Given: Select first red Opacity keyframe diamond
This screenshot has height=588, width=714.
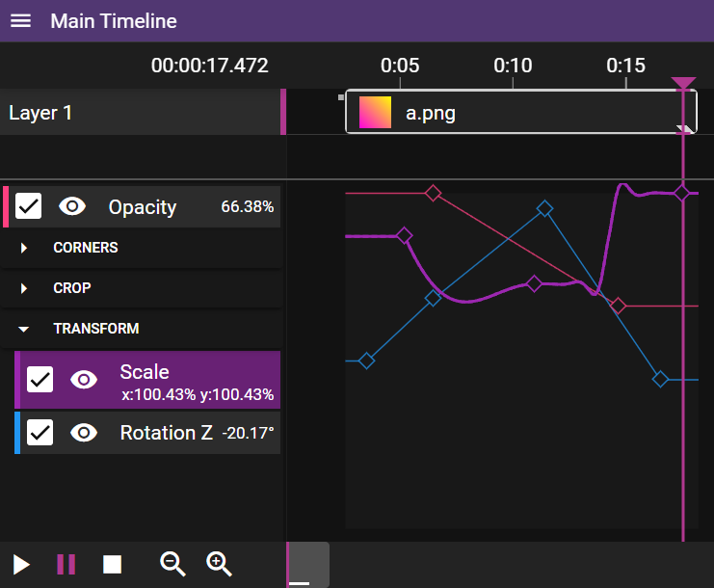Looking at the screenshot, I should (433, 193).
